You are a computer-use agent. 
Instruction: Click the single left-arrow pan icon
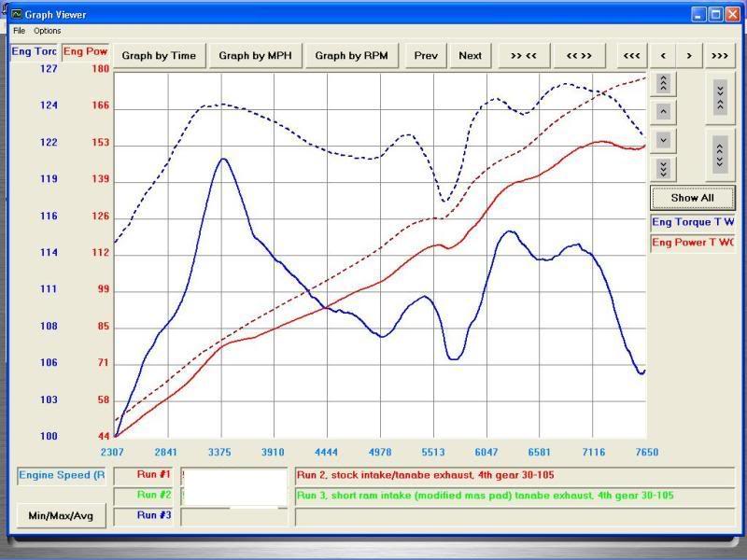pyautogui.click(x=663, y=55)
